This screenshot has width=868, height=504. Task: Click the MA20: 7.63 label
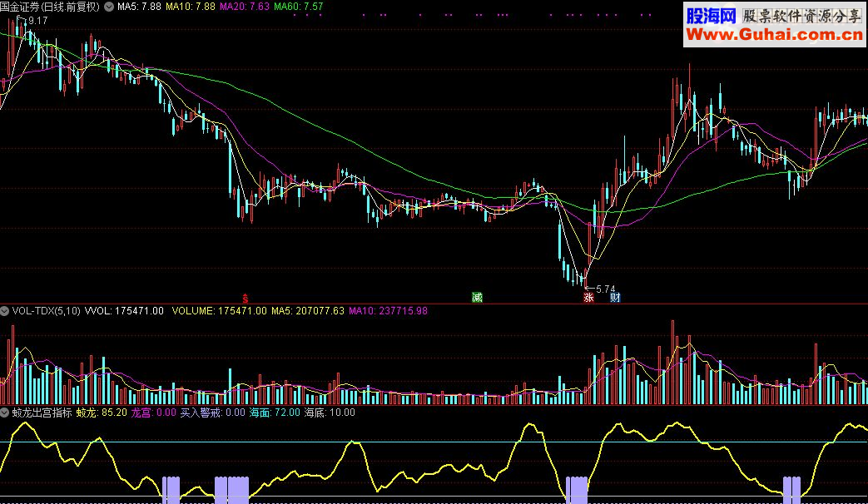click(x=245, y=7)
